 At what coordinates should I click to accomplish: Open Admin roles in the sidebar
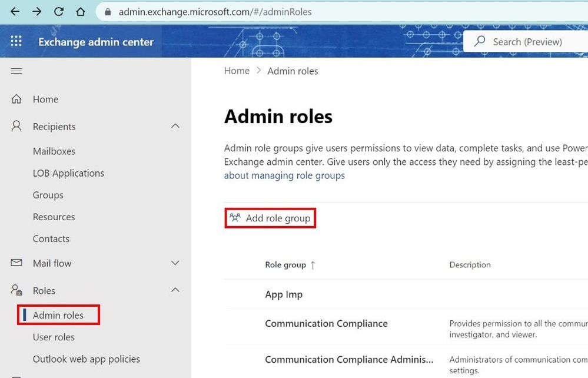coord(58,315)
